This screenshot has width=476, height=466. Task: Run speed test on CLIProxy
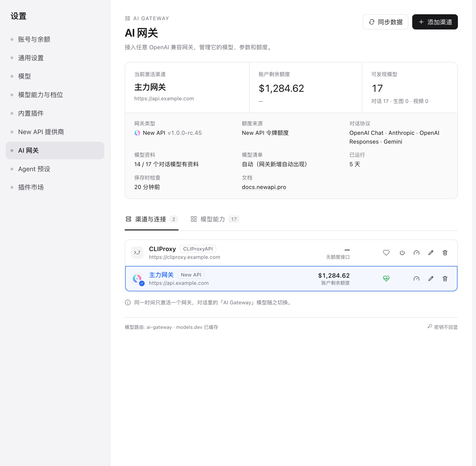click(x=416, y=252)
